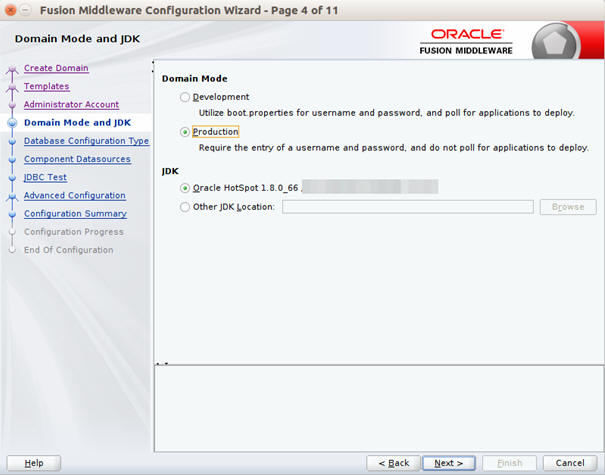The width and height of the screenshot is (605, 476).
Task: Click the Help button
Action: tap(34, 463)
